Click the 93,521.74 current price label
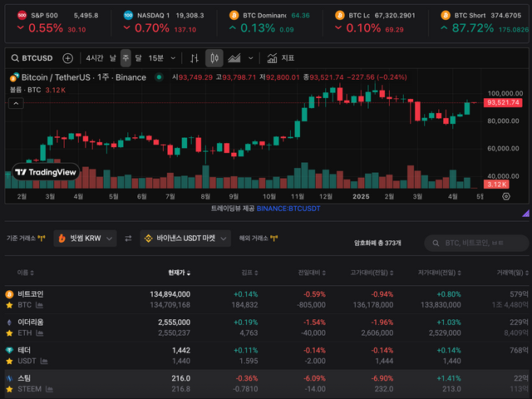Viewport: 532px width, 399px height. tap(503, 102)
